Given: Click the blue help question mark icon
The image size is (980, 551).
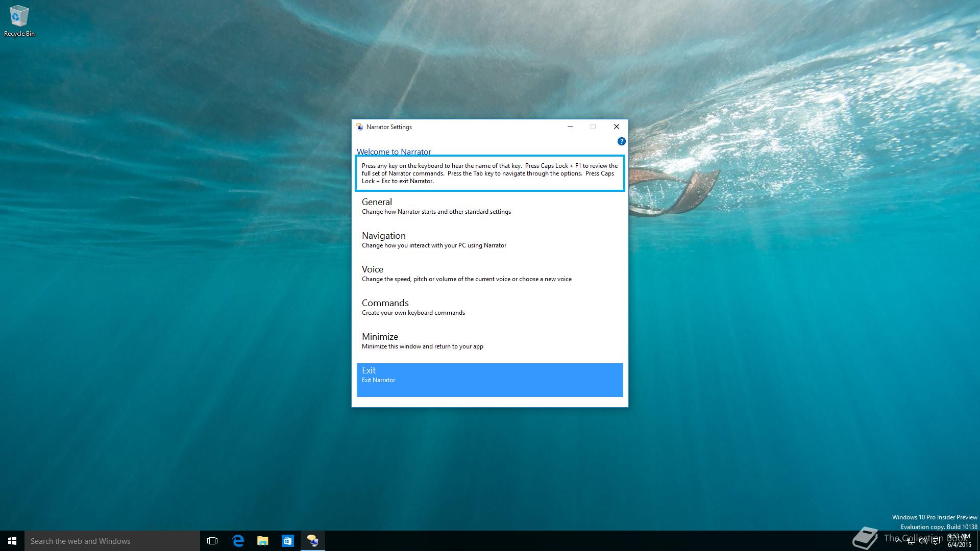Looking at the screenshot, I should tap(621, 141).
